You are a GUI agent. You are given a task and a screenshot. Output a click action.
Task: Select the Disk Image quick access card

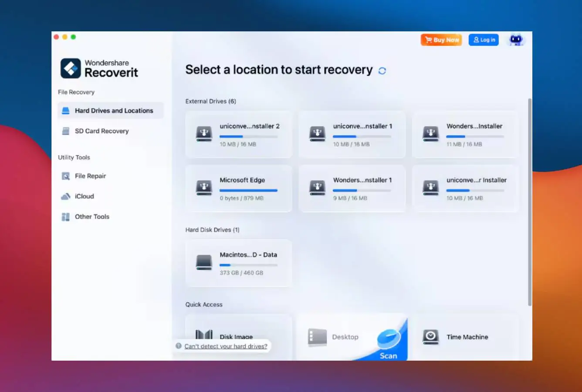point(239,337)
